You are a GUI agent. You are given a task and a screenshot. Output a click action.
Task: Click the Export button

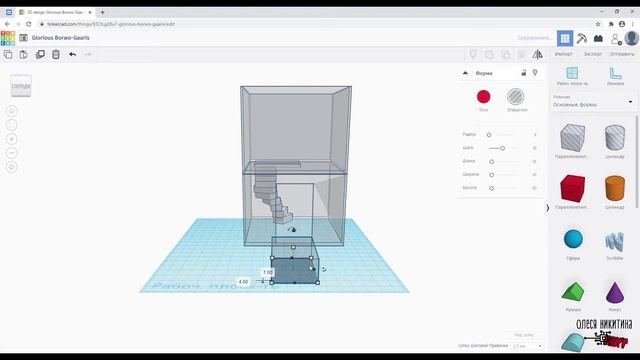click(x=593, y=54)
